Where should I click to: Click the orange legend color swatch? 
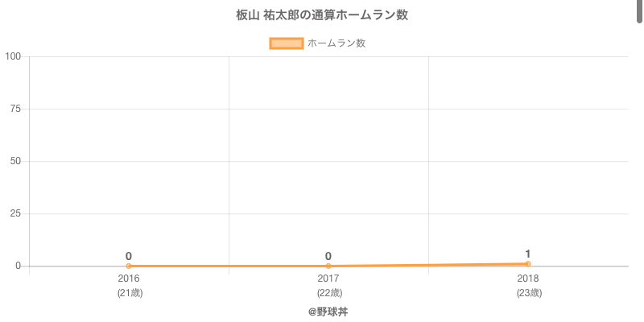pyautogui.click(x=287, y=43)
